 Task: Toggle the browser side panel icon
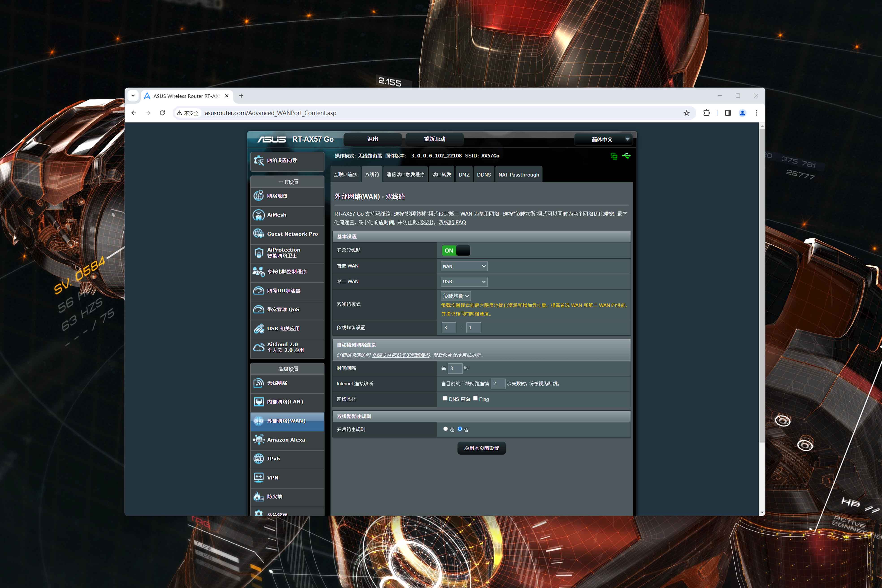(x=728, y=113)
